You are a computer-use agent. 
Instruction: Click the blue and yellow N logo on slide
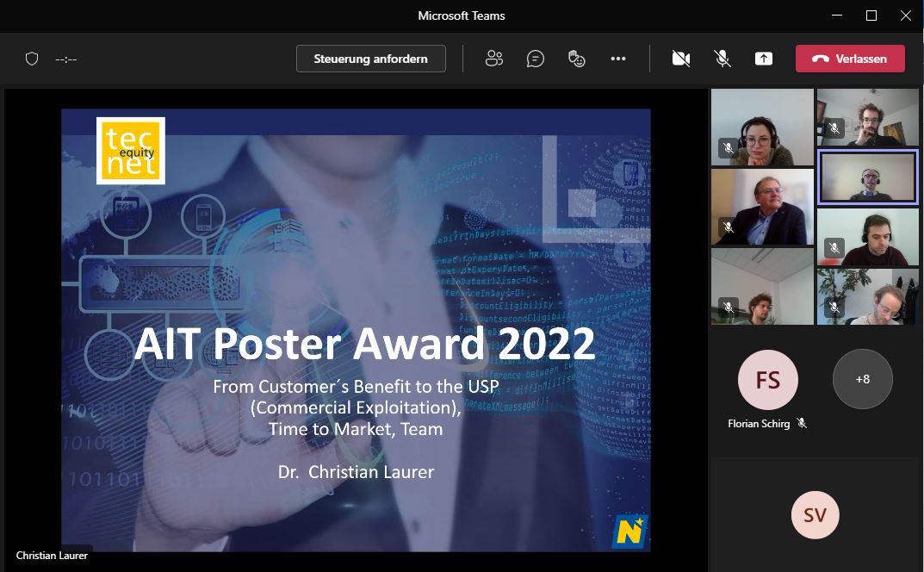pos(629,531)
